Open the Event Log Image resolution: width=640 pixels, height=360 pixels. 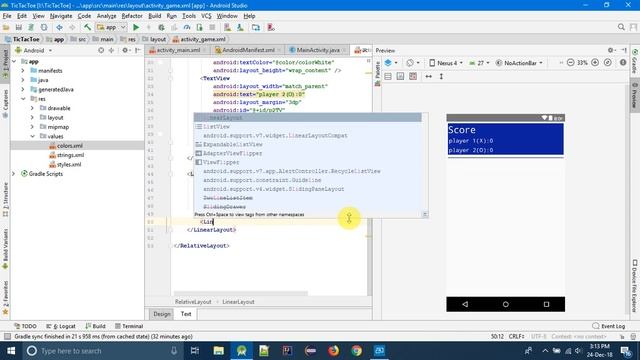(609, 326)
